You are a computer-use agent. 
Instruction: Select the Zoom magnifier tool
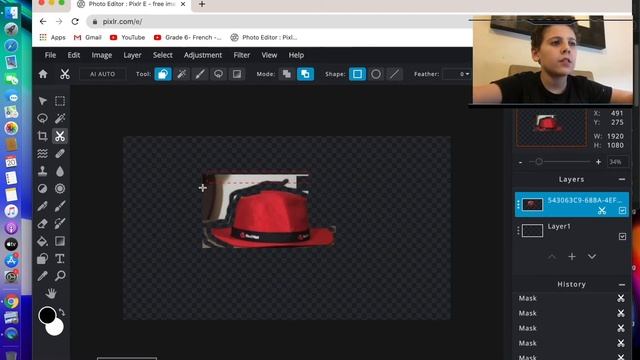[60, 276]
